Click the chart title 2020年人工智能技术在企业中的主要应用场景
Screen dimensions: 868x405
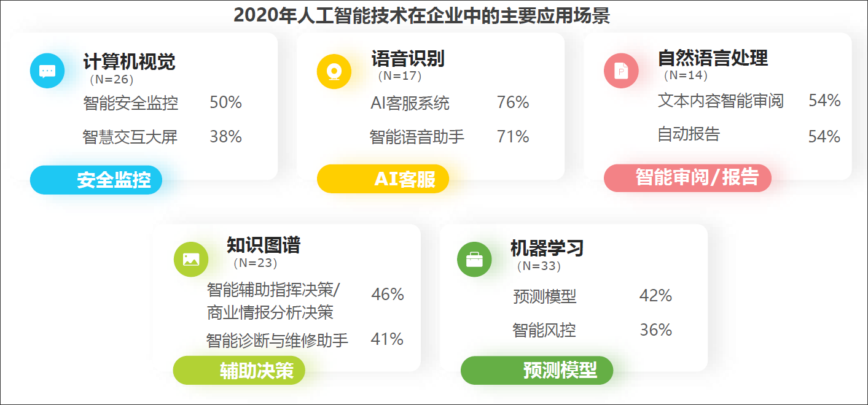pyautogui.click(x=422, y=15)
